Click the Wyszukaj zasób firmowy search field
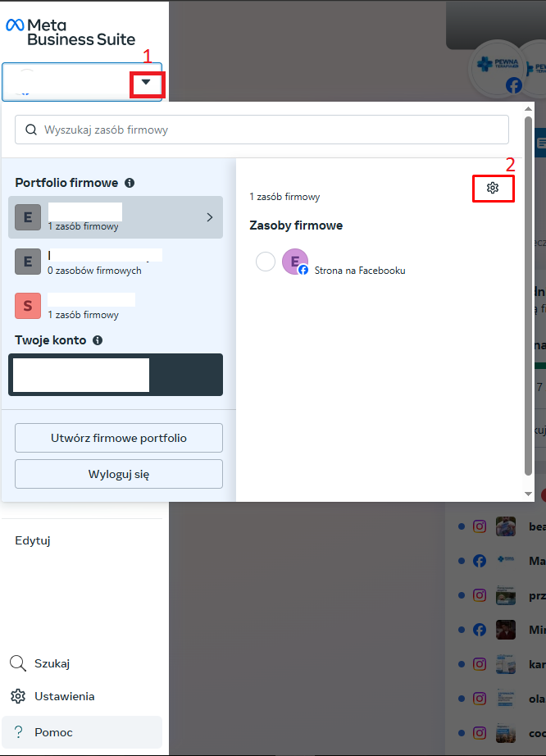Screen dimensions: 546x756 [x=262, y=130]
